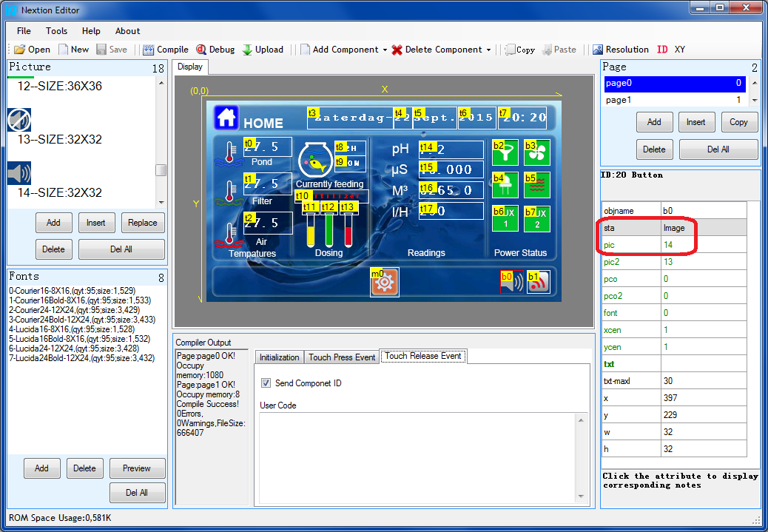Select page0 in the Page list
Image resolution: width=768 pixels, height=532 pixels.
675,84
